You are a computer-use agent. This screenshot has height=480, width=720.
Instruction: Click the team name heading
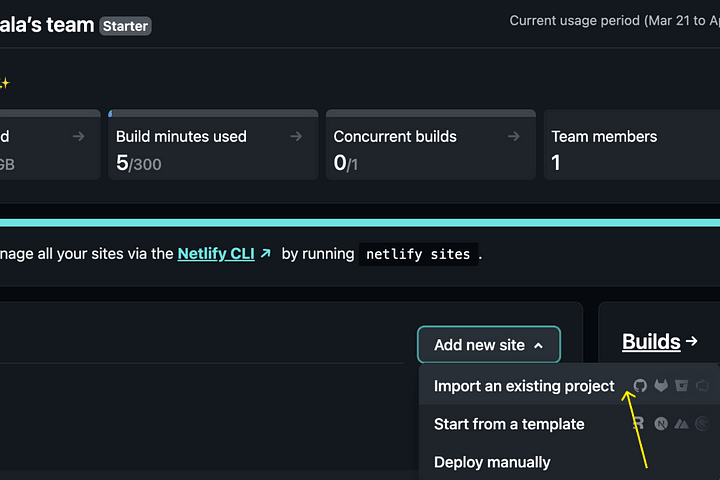[47, 25]
